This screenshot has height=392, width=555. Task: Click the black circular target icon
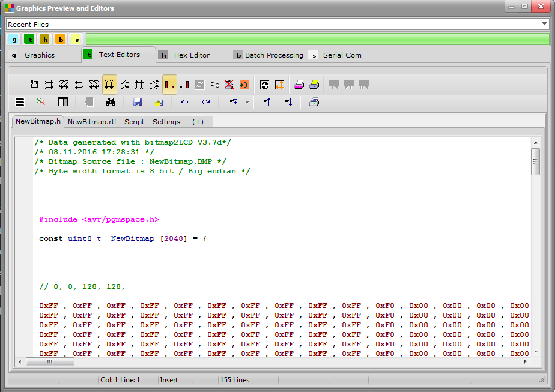click(264, 85)
